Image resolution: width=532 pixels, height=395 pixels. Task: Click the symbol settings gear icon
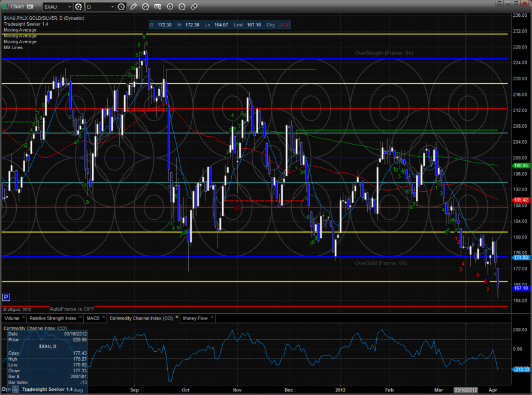click(78, 7)
